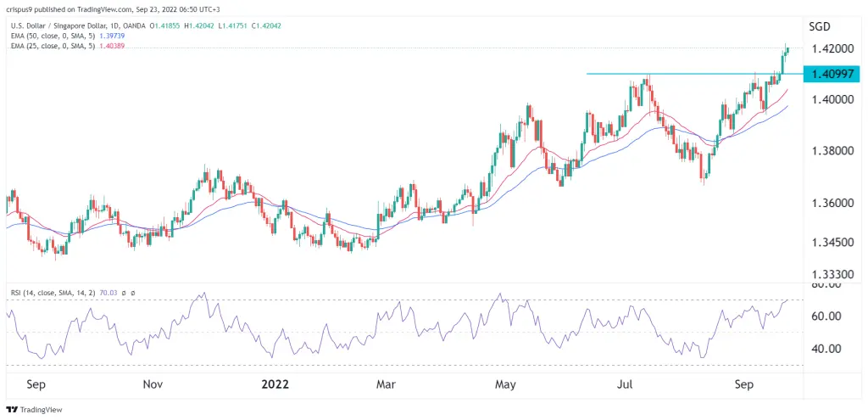
Task: Click the Mar label on time axis
Action: [386, 384]
